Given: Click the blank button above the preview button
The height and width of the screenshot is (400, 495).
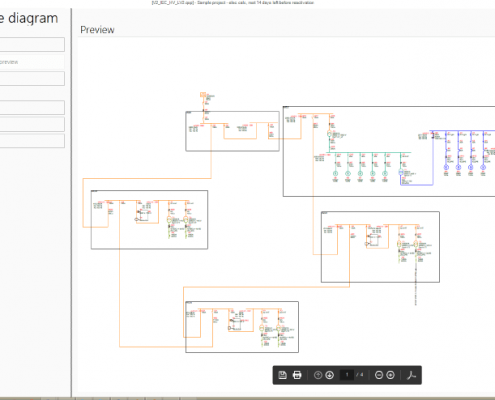Looking at the screenshot, I should (32, 44).
